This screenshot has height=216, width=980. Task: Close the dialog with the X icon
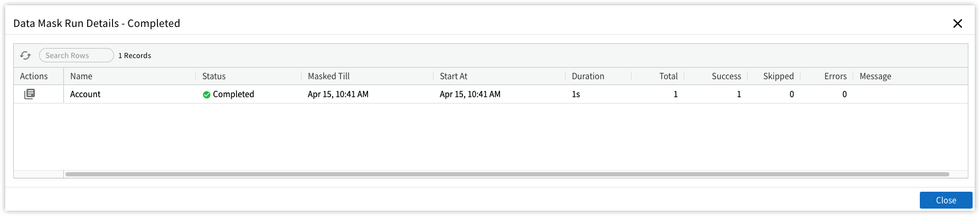pos(957,23)
